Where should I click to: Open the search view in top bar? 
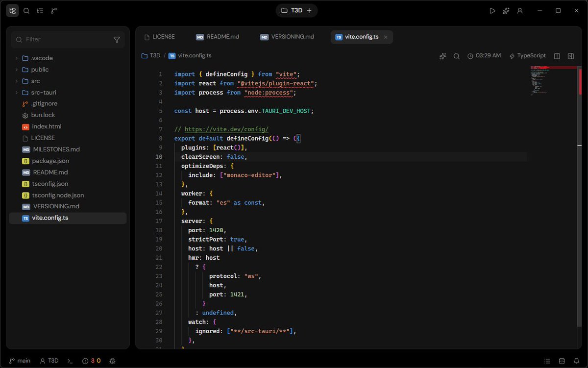(26, 10)
